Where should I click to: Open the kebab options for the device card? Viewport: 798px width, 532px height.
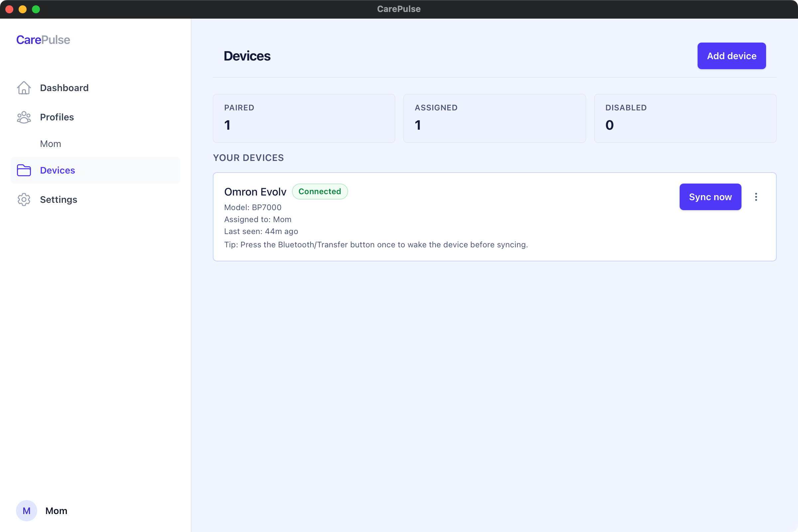point(756,197)
